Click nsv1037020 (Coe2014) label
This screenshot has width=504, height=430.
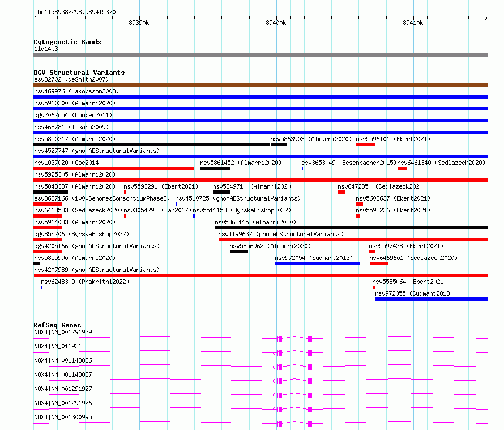coord(68,163)
